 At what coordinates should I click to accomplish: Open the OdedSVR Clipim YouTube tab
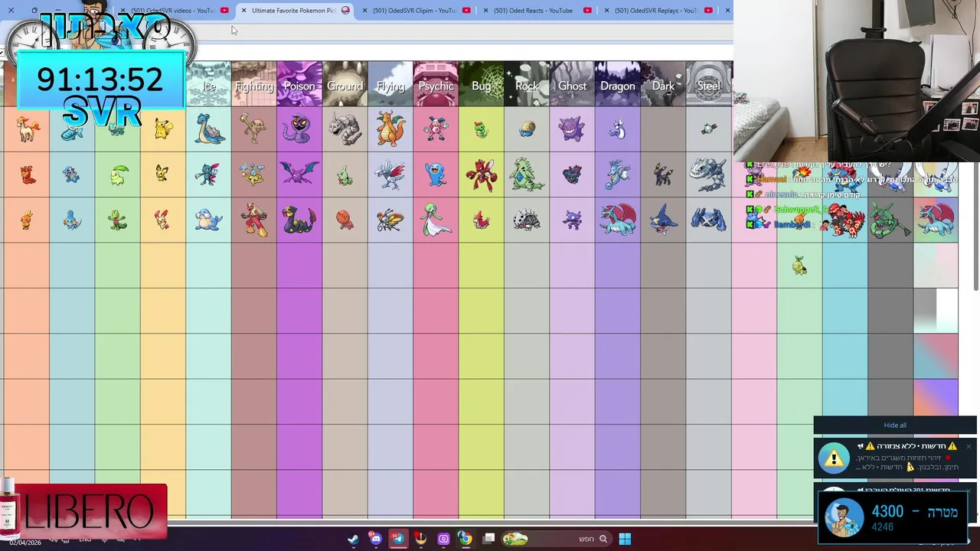pyautogui.click(x=414, y=11)
